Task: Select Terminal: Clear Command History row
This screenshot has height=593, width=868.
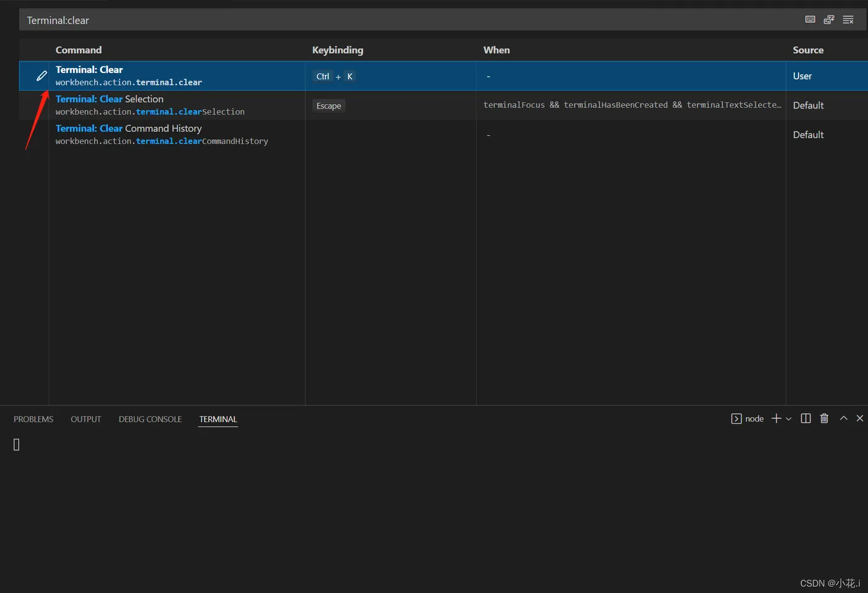Action: 443,134
